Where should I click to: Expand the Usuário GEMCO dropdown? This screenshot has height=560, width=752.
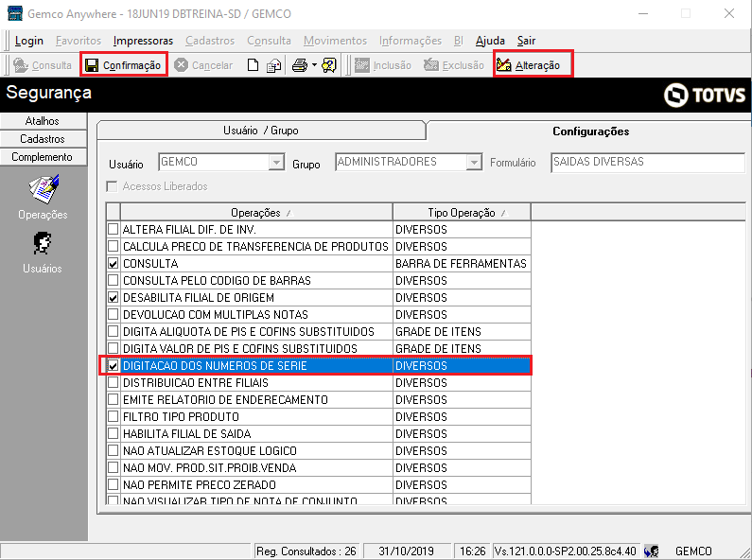(x=276, y=162)
